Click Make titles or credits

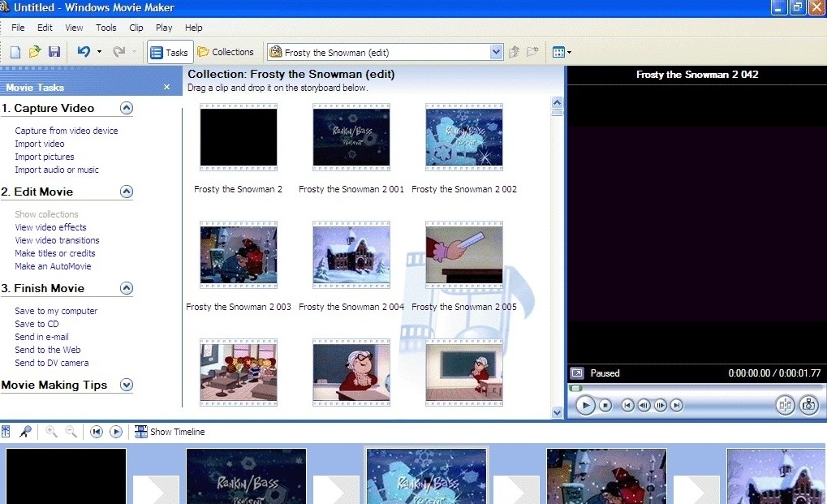point(55,253)
